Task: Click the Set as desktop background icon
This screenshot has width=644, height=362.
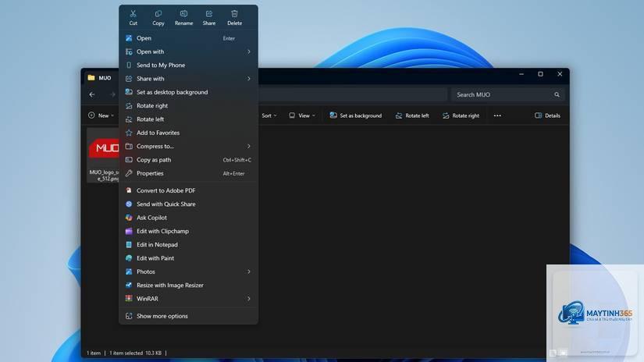Action: tap(129, 92)
